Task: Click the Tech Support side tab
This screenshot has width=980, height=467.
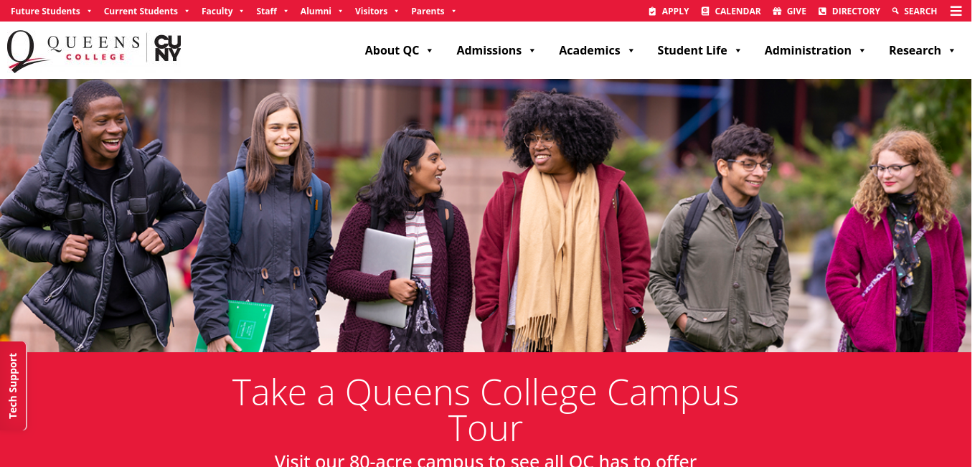Action: coord(13,386)
